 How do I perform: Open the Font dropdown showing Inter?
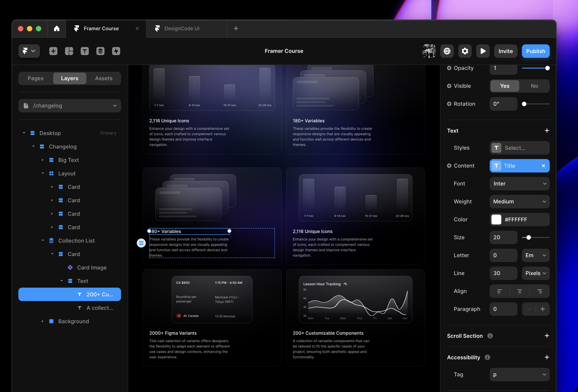(519, 184)
